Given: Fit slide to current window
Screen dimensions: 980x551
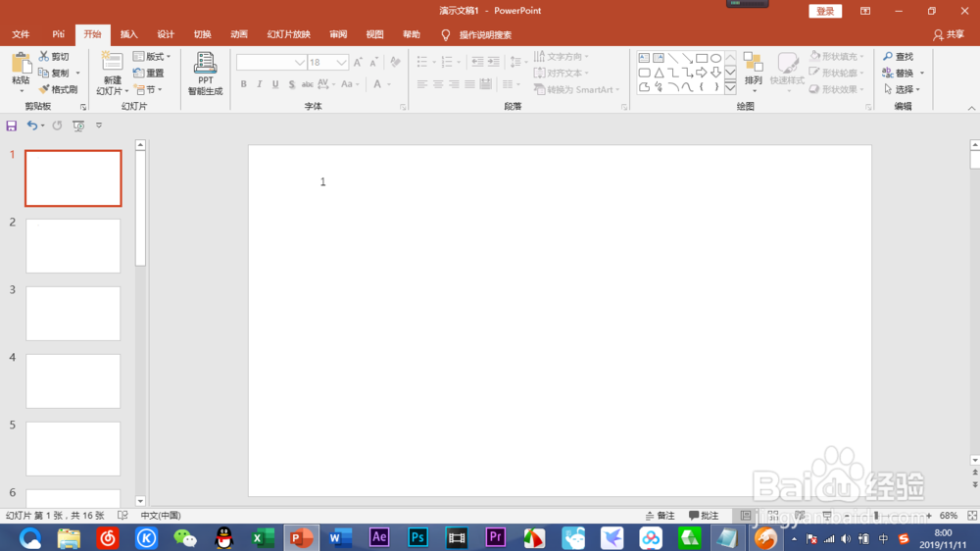Looking at the screenshot, I should 972,516.
